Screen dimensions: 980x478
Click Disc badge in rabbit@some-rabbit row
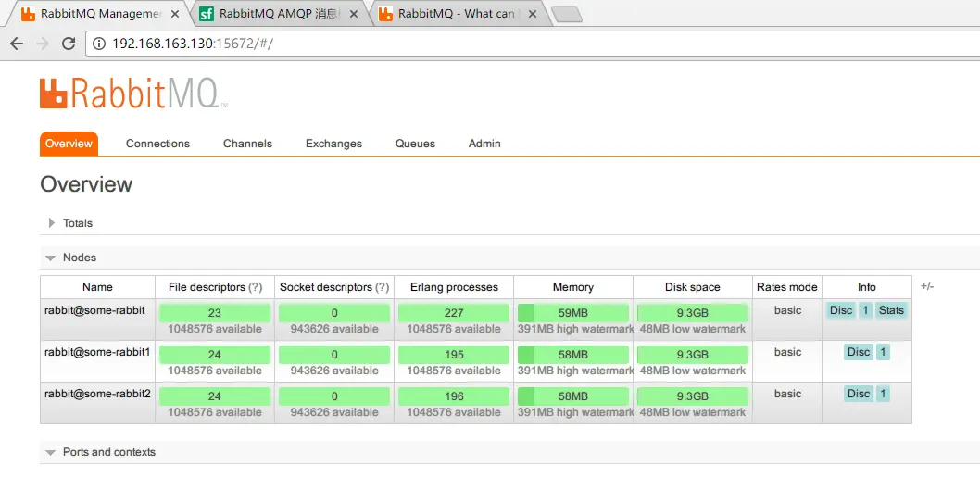pyautogui.click(x=841, y=310)
